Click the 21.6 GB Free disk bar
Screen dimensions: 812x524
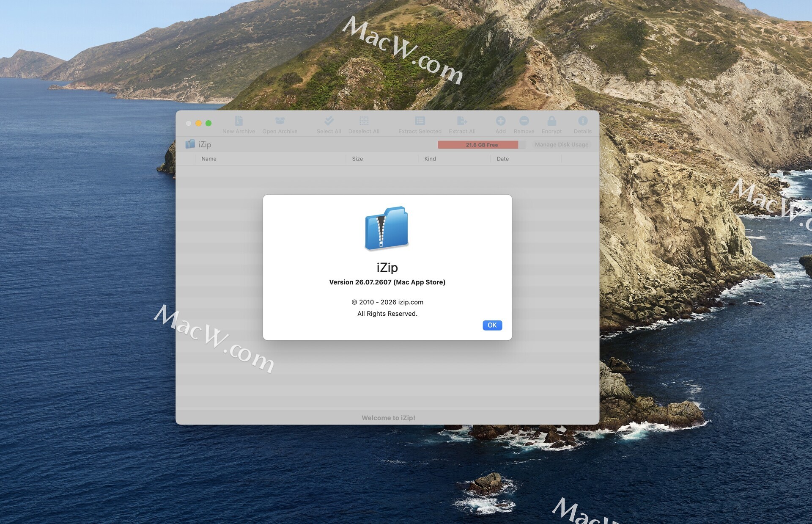pyautogui.click(x=482, y=145)
